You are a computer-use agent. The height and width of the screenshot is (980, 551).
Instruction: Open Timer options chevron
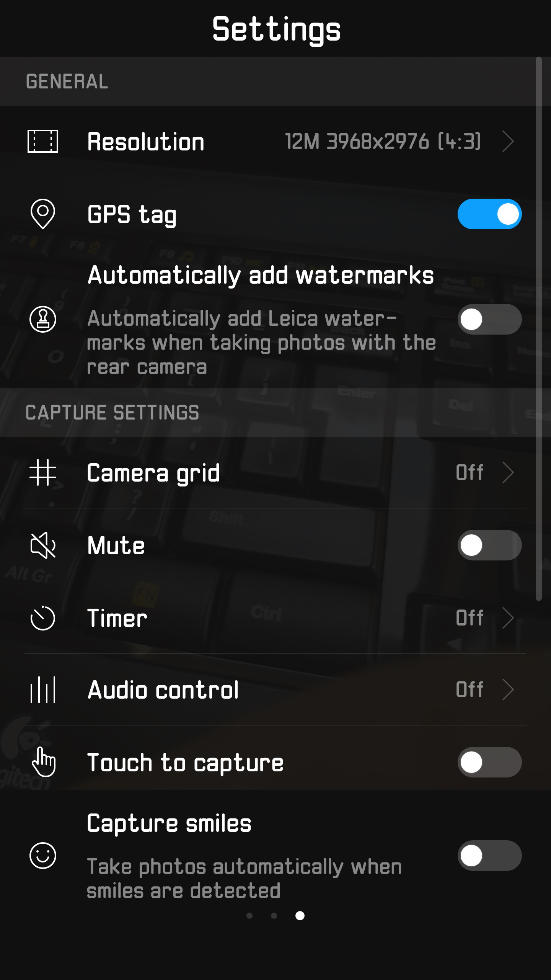(508, 617)
